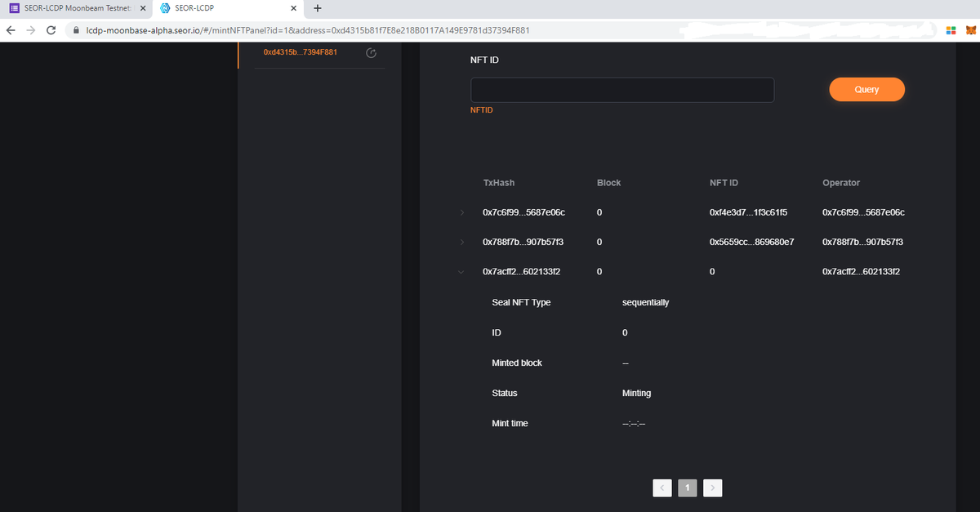This screenshot has height=512, width=980.
Task: Click the orange NFTID hint text
Action: coord(482,110)
